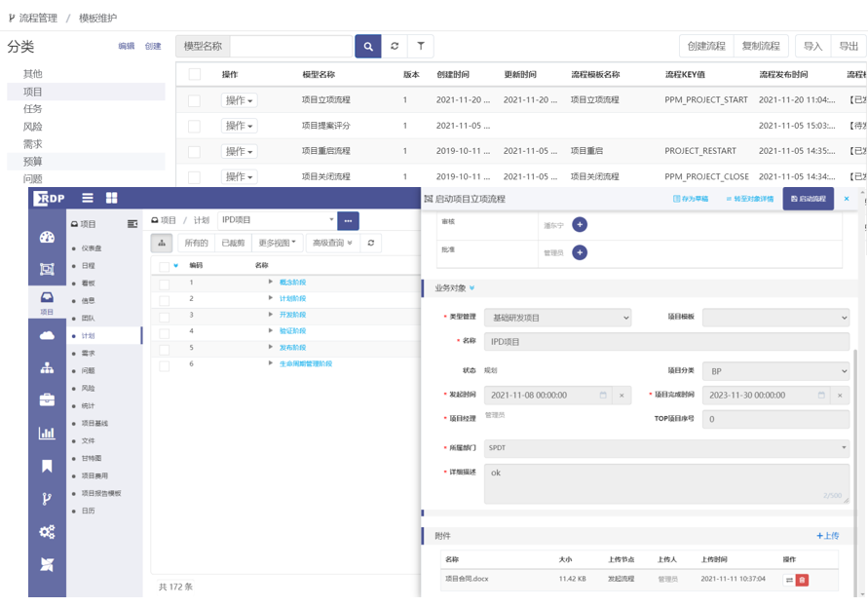Tick the checkbox for 项目立项流程 row
This screenshot has height=607, width=868.
pyautogui.click(x=195, y=100)
